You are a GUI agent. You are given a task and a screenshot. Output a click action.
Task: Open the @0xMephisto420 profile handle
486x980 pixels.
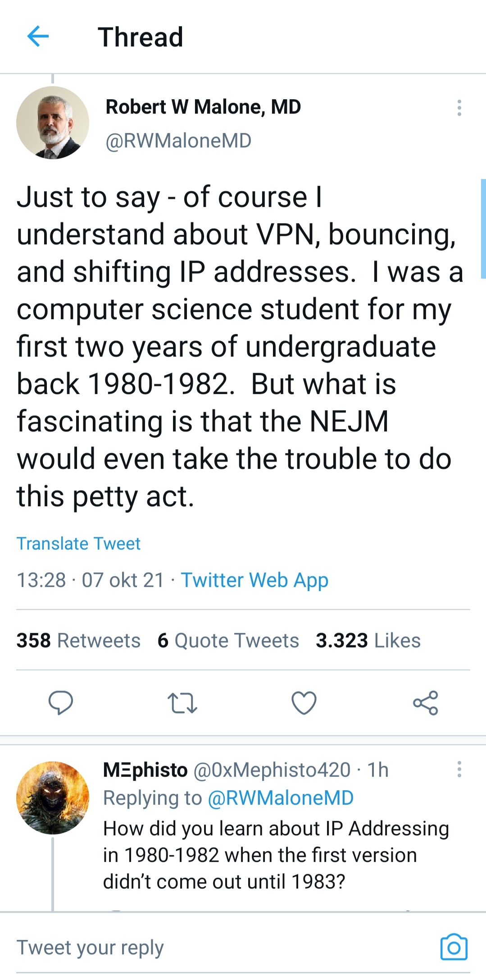272,770
